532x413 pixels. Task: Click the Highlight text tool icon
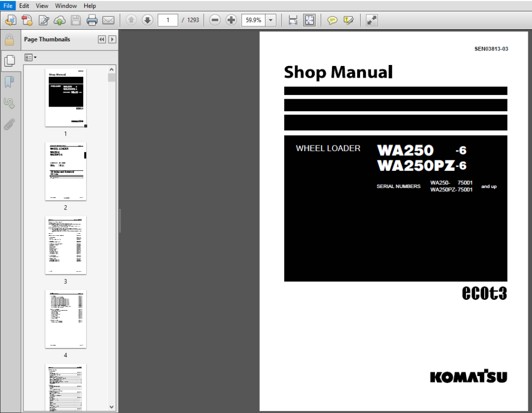click(x=349, y=20)
